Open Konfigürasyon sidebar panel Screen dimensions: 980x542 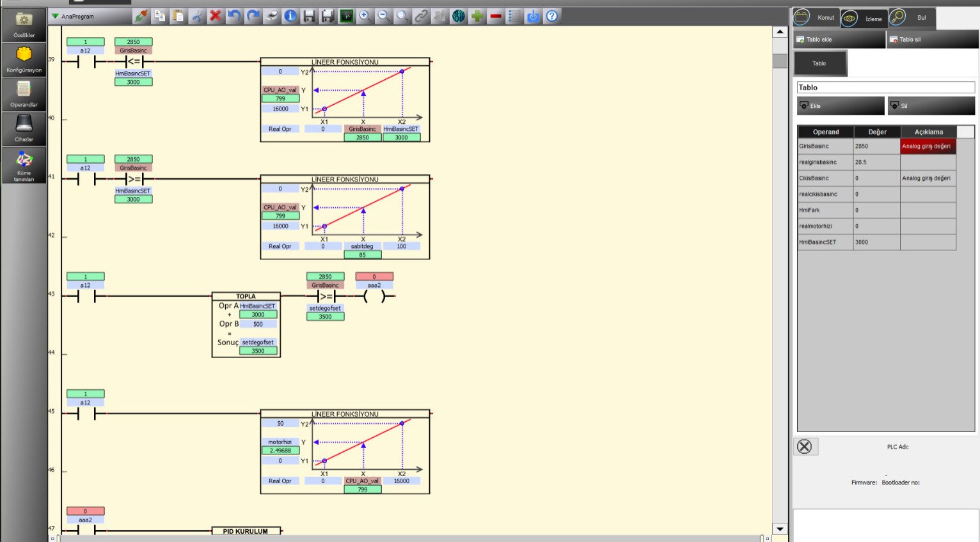pyautogui.click(x=24, y=59)
